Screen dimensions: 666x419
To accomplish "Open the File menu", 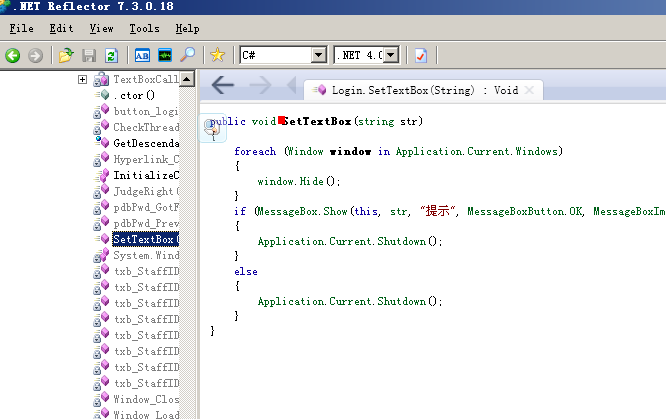I will click(x=21, y=29).
